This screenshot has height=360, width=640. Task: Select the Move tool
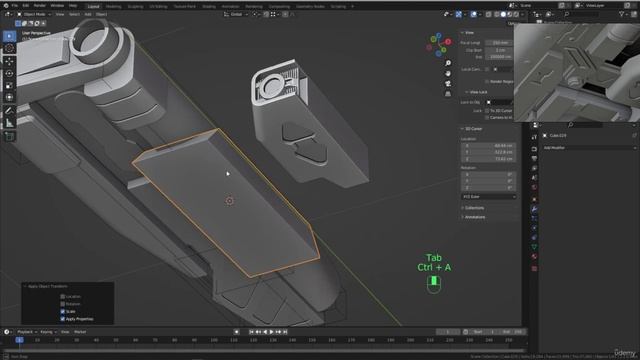9,62
